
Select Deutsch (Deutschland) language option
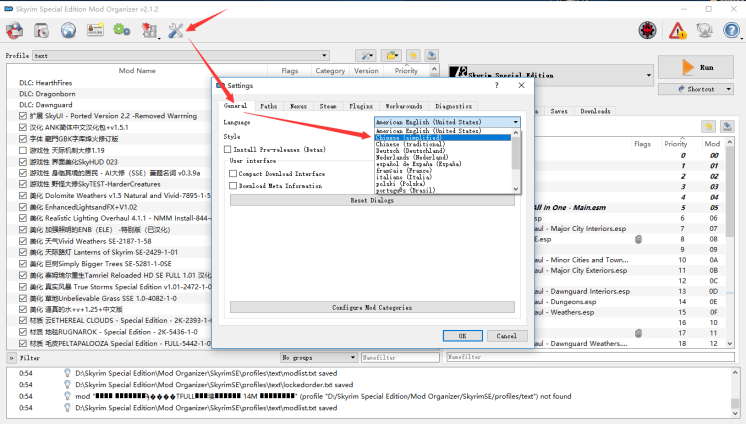pos(443,150)
